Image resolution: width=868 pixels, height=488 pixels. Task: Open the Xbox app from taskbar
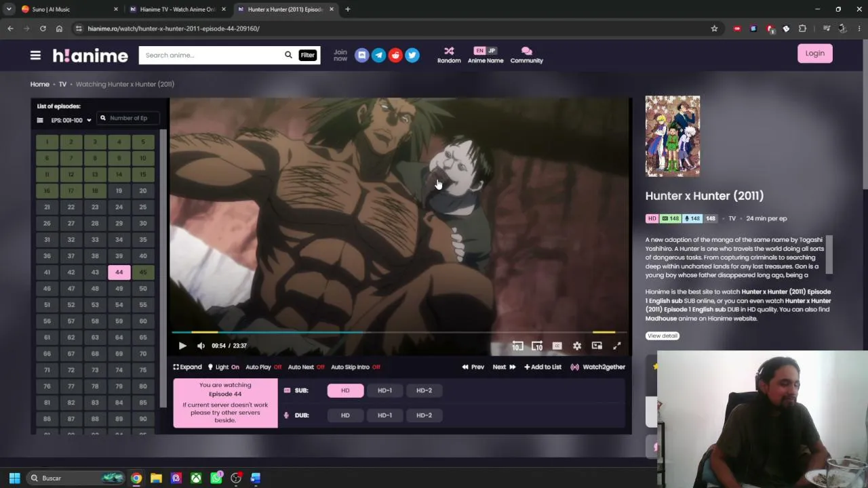coord(196,479)
